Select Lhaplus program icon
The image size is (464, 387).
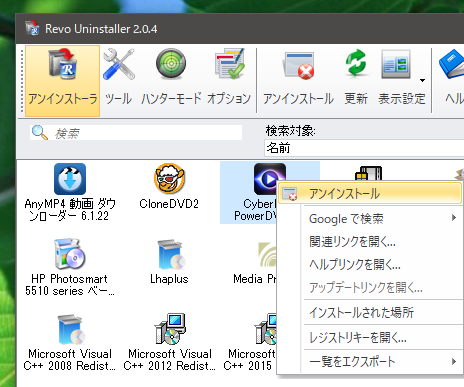pyautogui.click(x=171, y=254)
